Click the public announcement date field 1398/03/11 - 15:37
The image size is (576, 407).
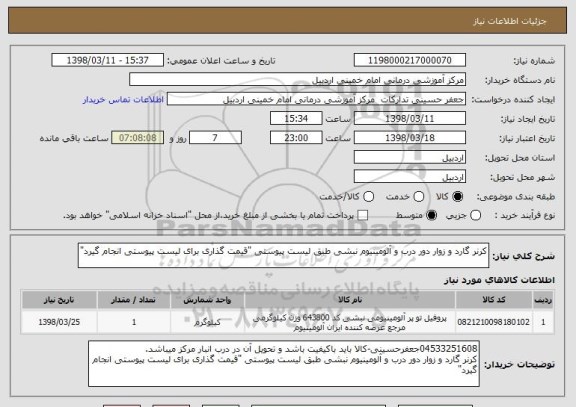108,60
